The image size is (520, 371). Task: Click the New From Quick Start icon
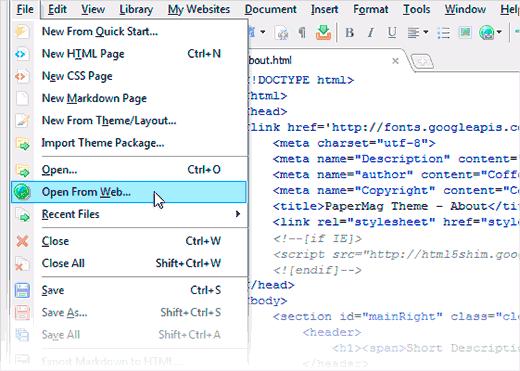(x=22, y=32)
